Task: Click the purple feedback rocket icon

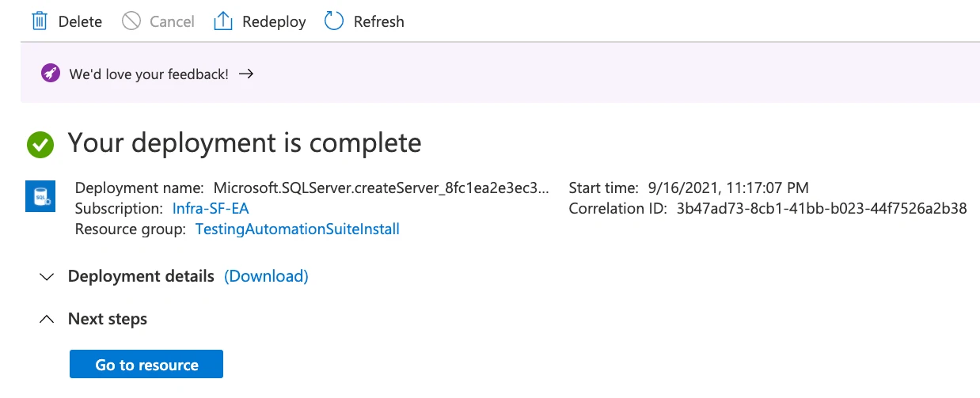Action: [51, 74]
